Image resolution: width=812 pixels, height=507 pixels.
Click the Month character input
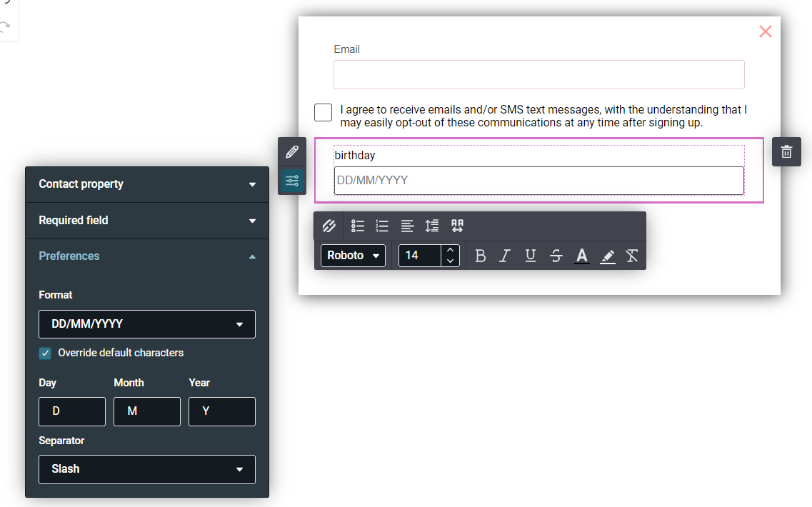(147, 412)
